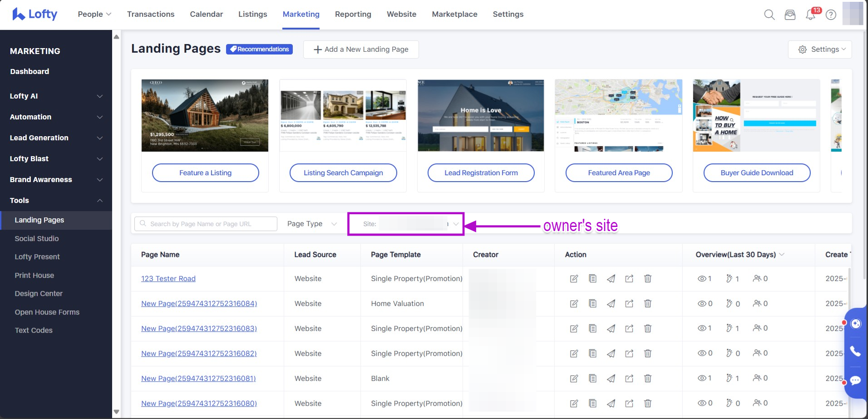Open the inbox tray icon in header

[x=790, y=15]
